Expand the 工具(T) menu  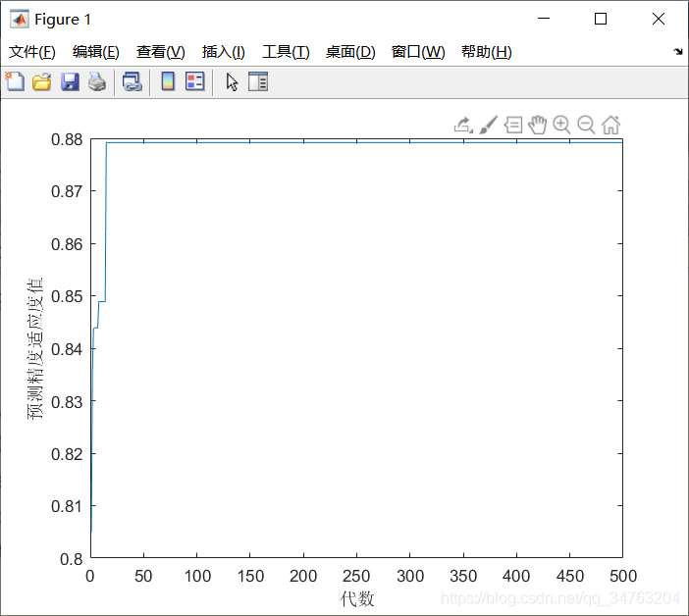[286, 52]
